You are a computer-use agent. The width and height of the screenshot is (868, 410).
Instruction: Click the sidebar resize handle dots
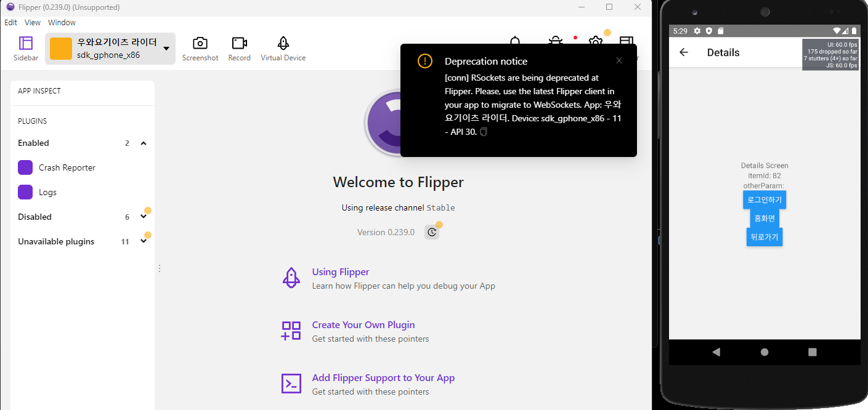(160, 268)
